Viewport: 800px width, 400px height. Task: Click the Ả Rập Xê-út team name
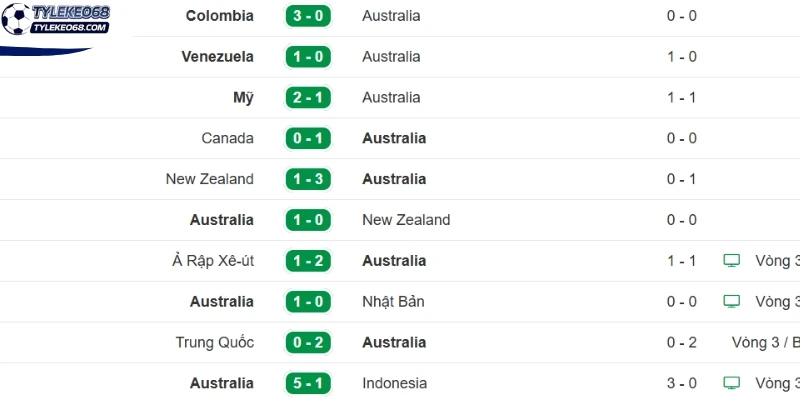213,261
